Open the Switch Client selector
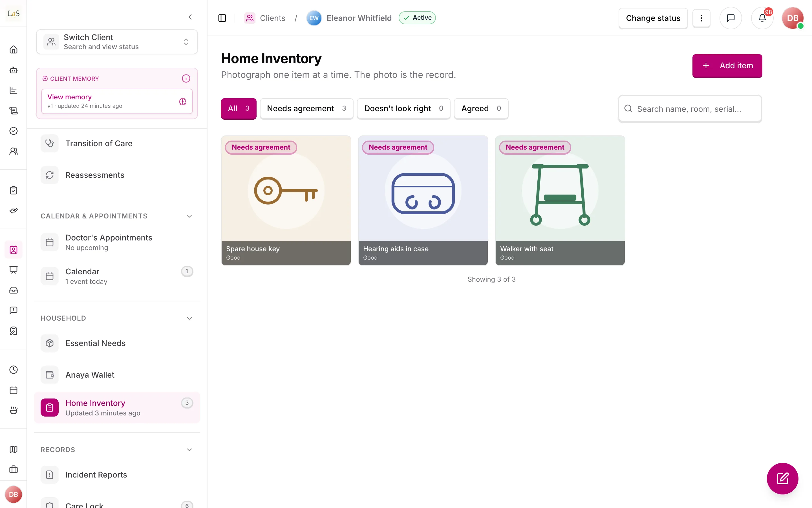This screenshot has height=508, width=812. coord(117,42)
